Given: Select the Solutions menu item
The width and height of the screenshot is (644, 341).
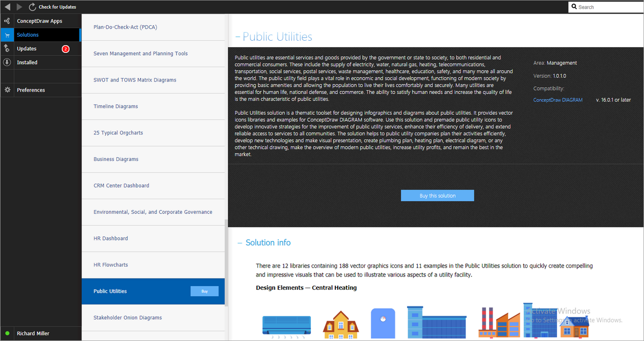Looking at the screenshot, I should point(40,35).
